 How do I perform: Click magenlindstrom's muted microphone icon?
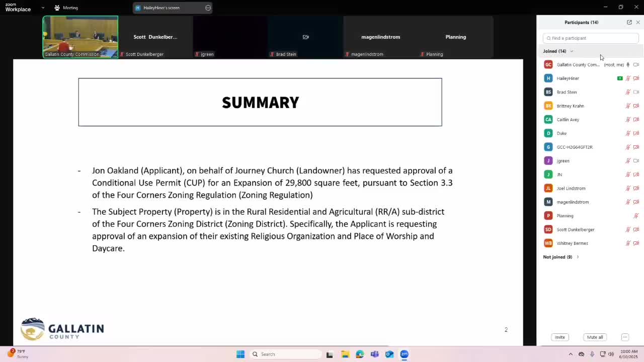[x=628, y=202]
